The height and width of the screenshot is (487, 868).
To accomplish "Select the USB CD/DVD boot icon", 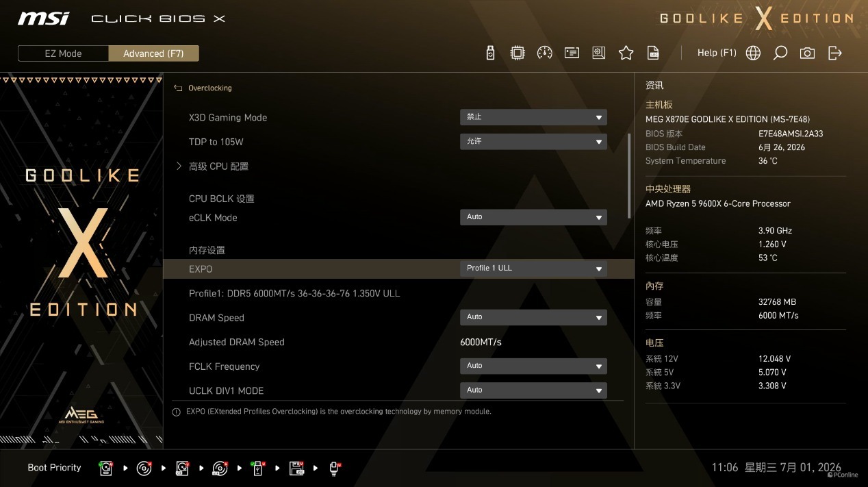I will tap(220, 468).
